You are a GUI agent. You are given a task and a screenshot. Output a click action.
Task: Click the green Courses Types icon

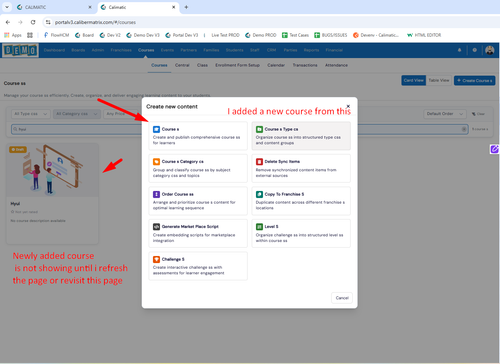coord(259,129)
